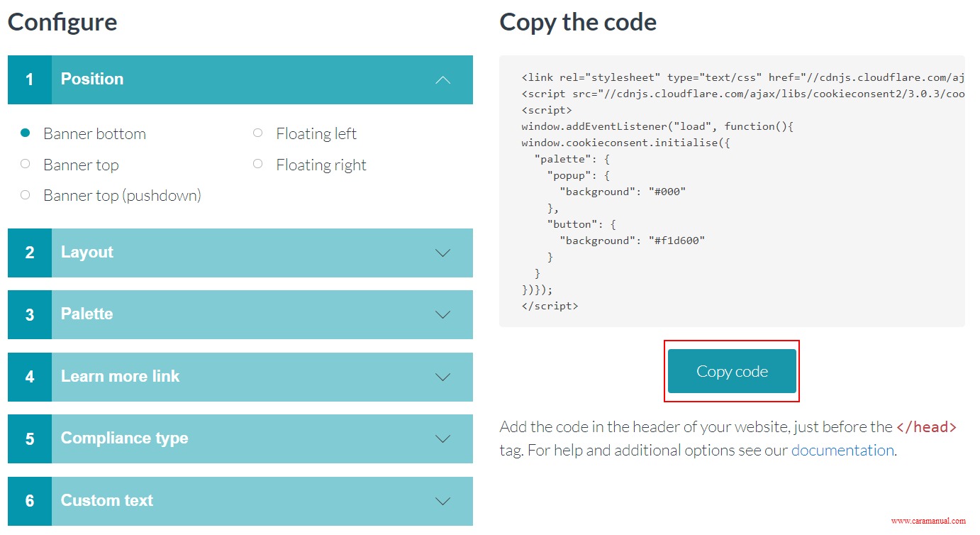Image resolution: width=980 pixels, height=535 pixels.
Task: Expand the Layout section chevron
Action: [x=442, y=253]
